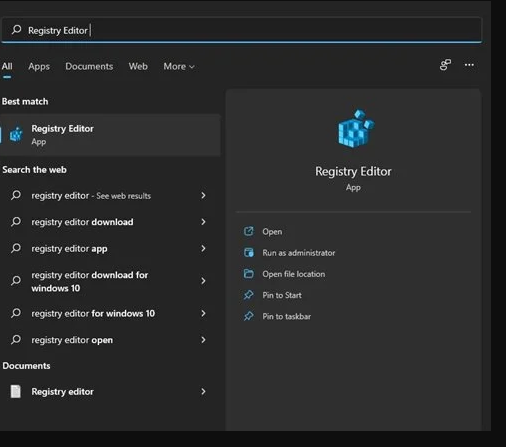Click the Pin to taskbar pin icon

click(x=249, y=316)
